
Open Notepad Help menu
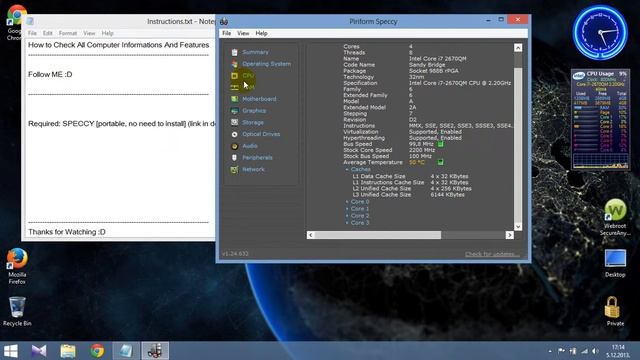[107, 33]
